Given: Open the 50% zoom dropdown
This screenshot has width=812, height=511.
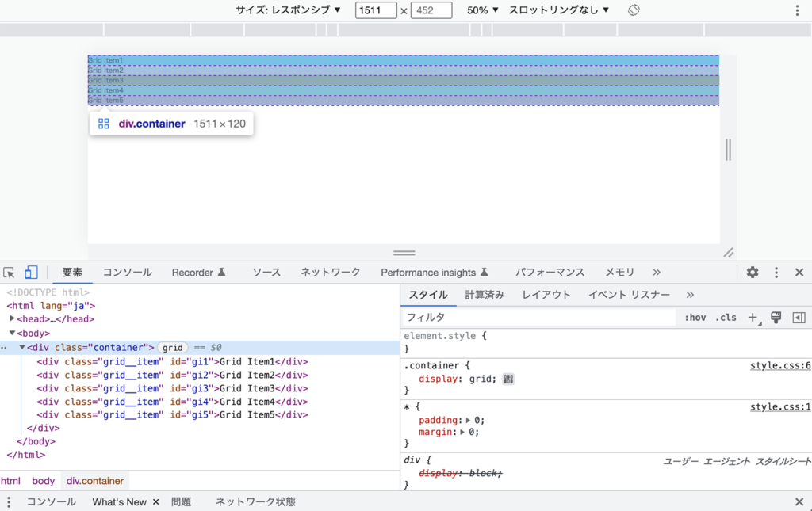Looking at the screenshot, I should tap(482, 10).
